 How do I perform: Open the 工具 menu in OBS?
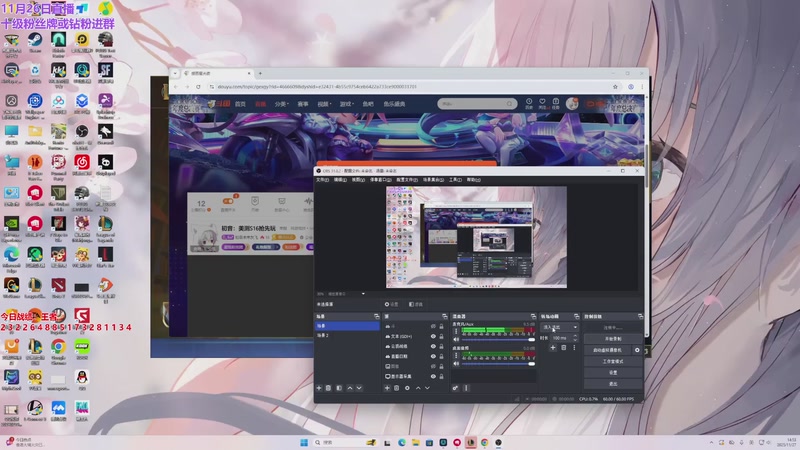pyautogui.click(x=455, y=180)
